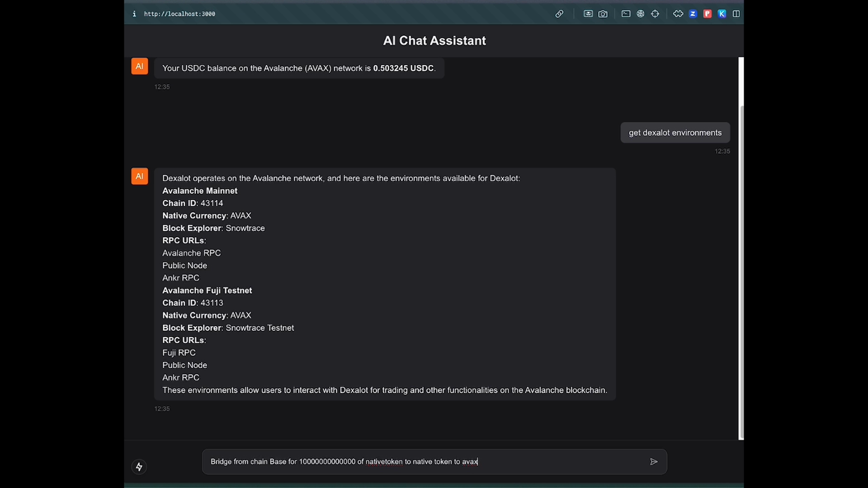Click 'Public Node' under Fuji RPC URLs
868x488 pixels.
coord(184,365)
